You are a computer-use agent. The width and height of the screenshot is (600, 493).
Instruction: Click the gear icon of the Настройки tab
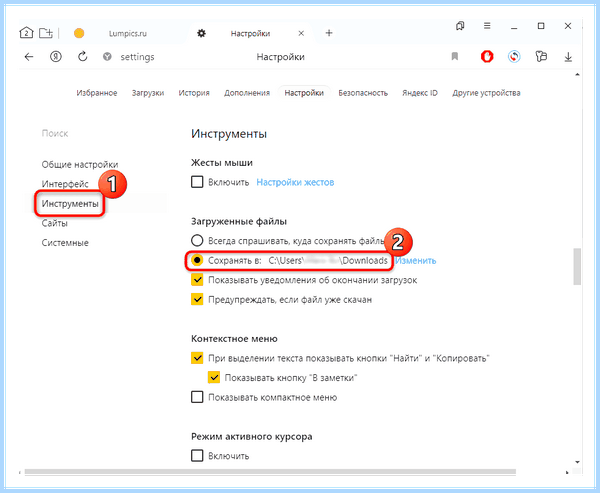click(x=201, y=33)
